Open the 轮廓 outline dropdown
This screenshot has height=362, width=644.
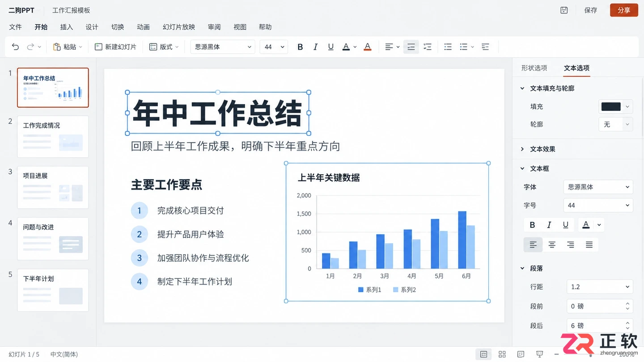point(627,124)
